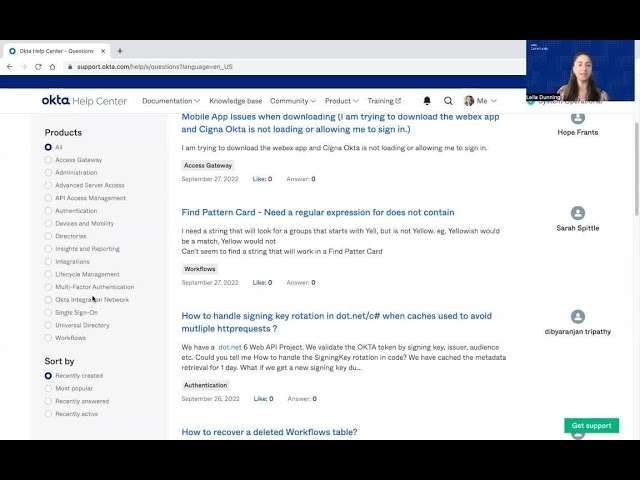Open the Training external link
This screenshot has width=640, height=480.
(x=384, y=101)
